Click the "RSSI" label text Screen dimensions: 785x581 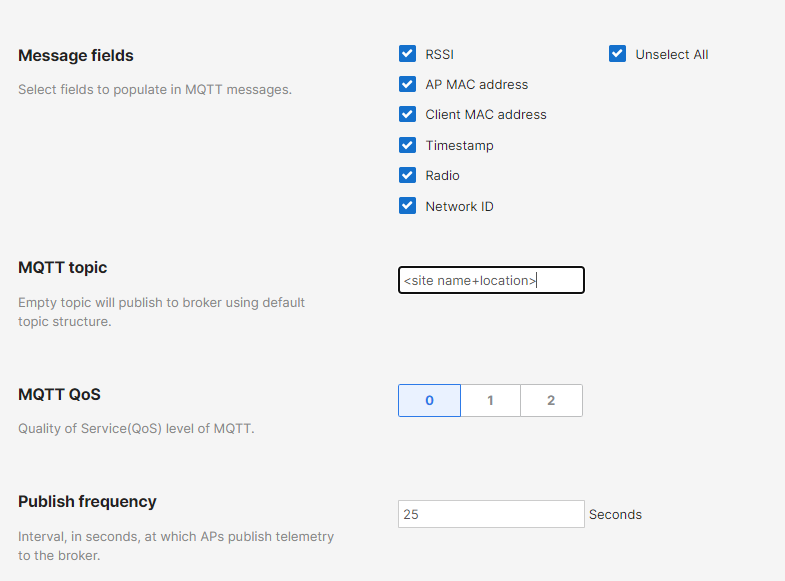pos(439,55)
